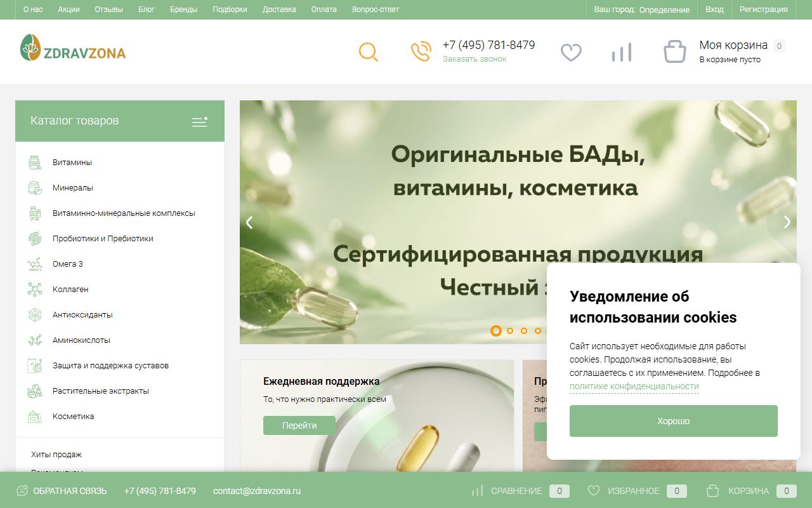Viewport: 812px width, 508px height.
Task: Click the Косметика category icon
Action: point(35,417)
